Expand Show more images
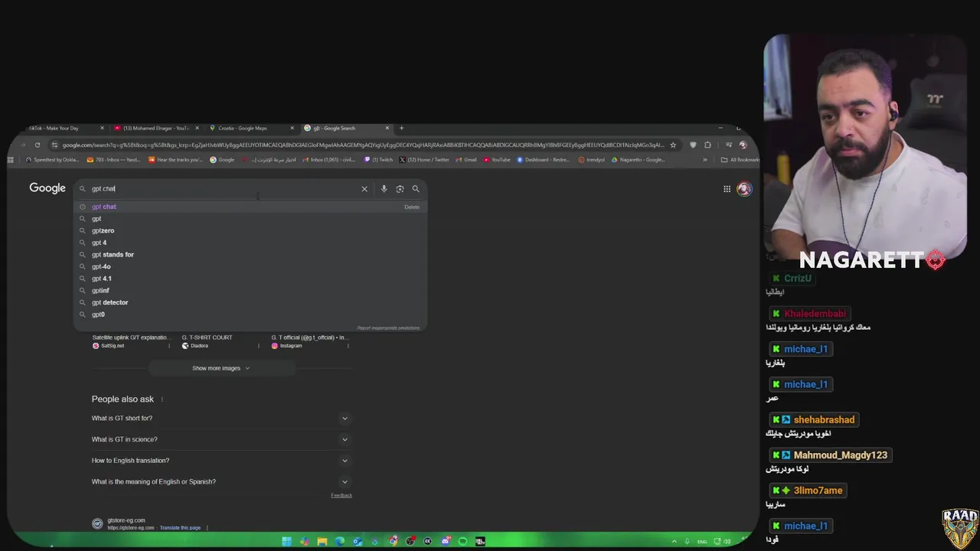This screenshot has height=551, width=980. click(x=221, y=368)
